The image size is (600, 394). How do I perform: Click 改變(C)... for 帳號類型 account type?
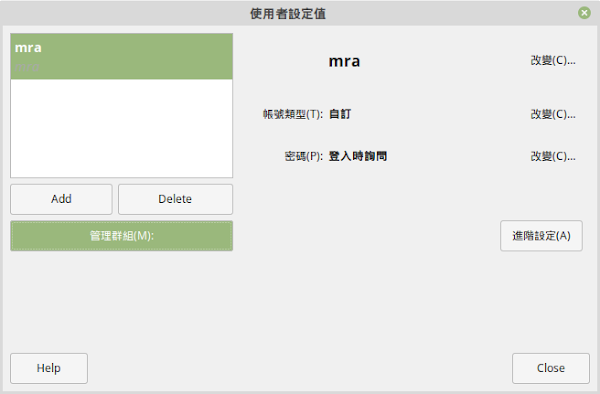(x=553, y=114)
